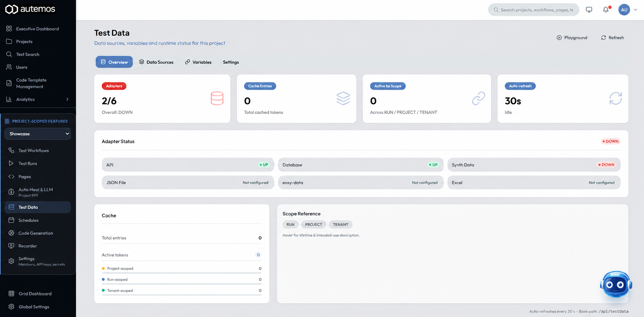Open the Showcase project dropdown

point(37,134)
